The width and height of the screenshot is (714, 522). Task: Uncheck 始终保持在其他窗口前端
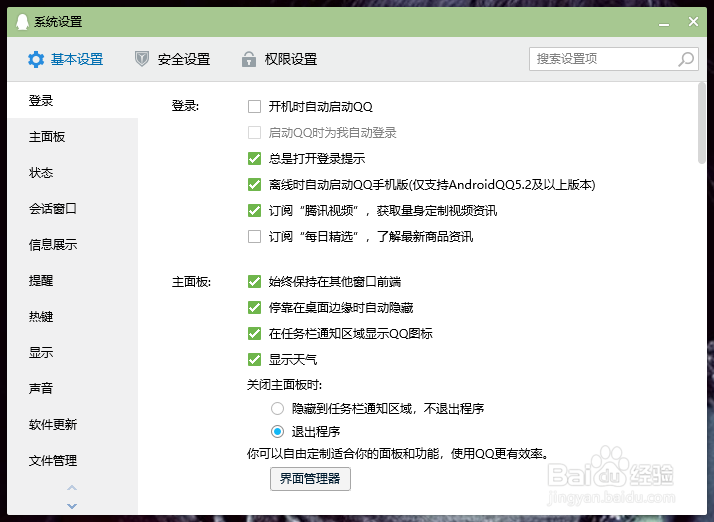point(255,281)
